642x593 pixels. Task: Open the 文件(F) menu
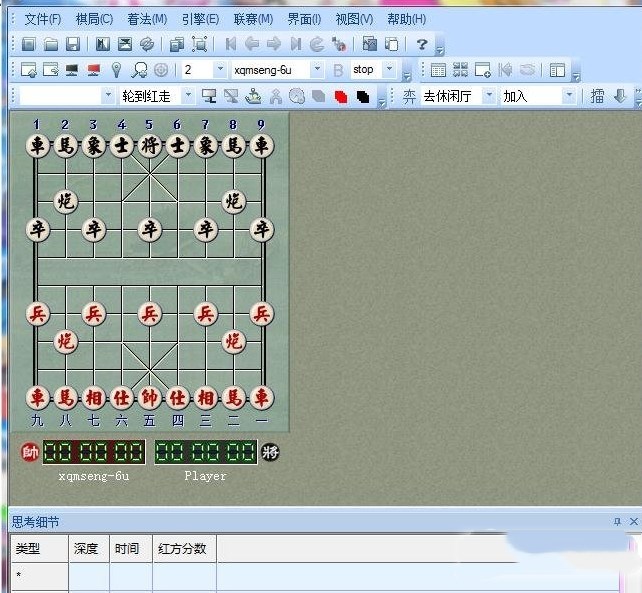[x=43, y=19]
